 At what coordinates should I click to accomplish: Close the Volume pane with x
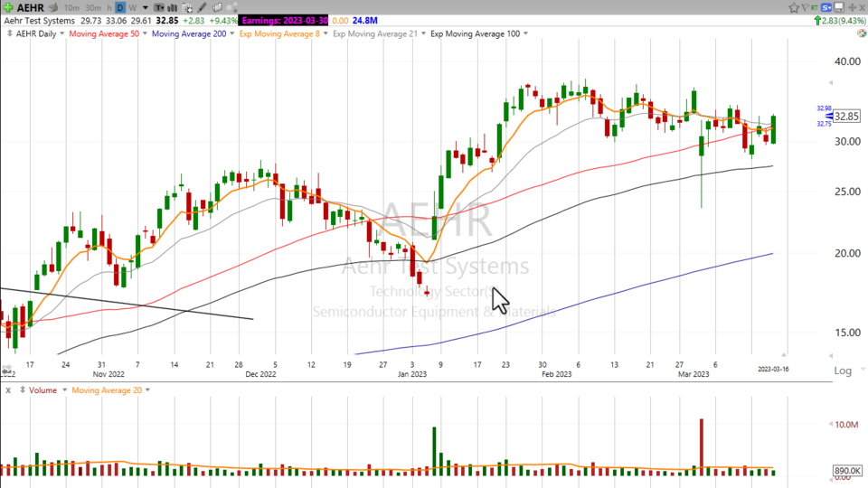8,390
